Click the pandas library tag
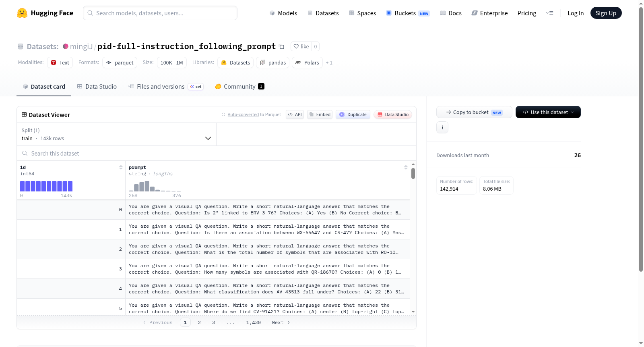This screenshot has height=347, width=644. tap(273, 62)
